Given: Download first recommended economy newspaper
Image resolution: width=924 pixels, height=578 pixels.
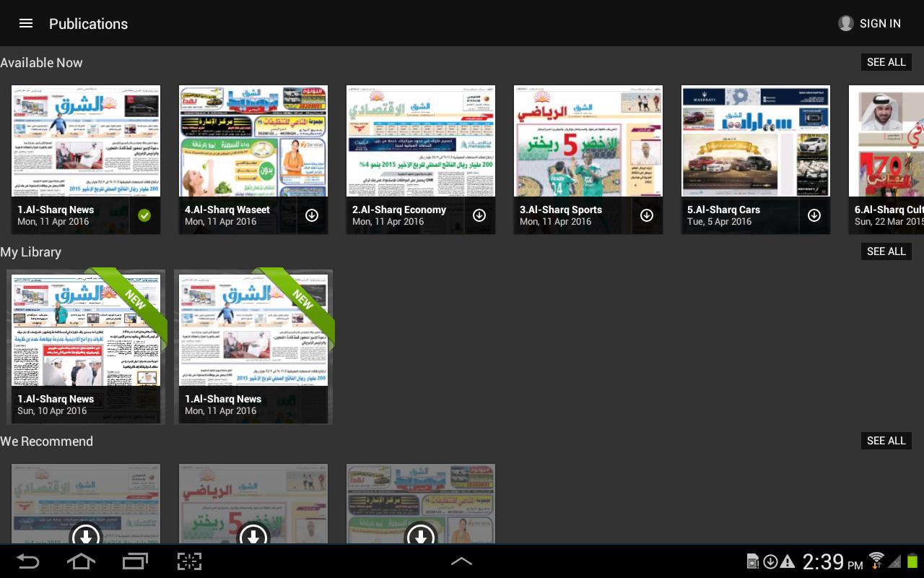Looking at the screenshot, I should click(x=86, y=535).
